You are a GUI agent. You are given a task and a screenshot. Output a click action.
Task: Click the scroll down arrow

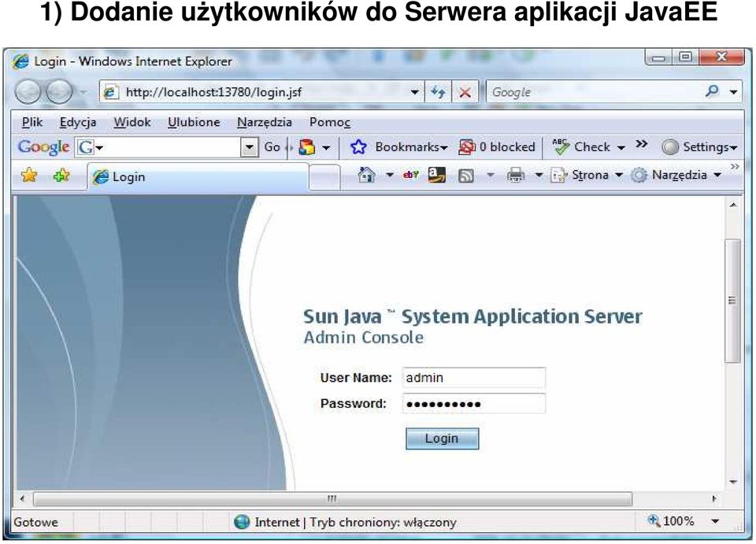[733, 481]
